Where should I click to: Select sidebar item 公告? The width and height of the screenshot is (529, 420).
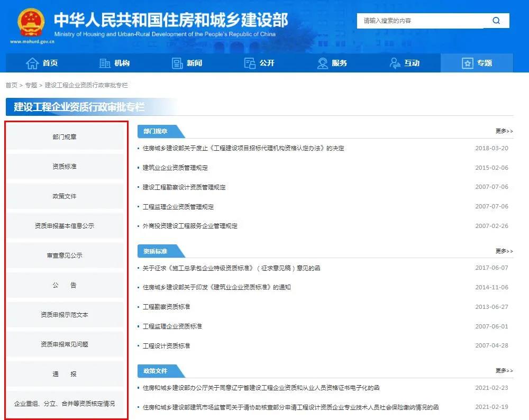65,285
